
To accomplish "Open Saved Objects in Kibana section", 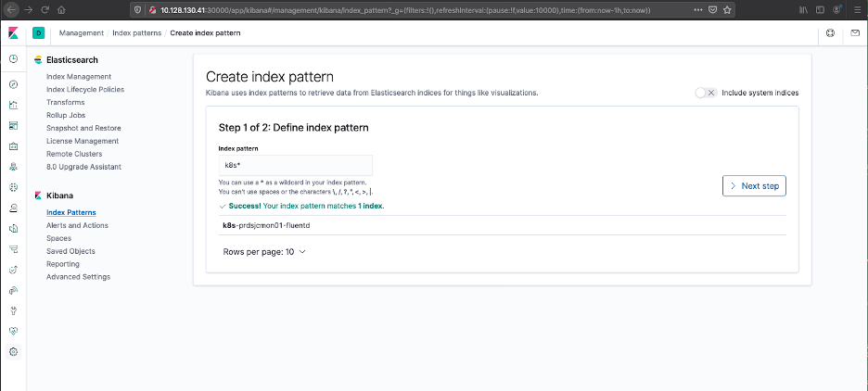I will (70, 251).
